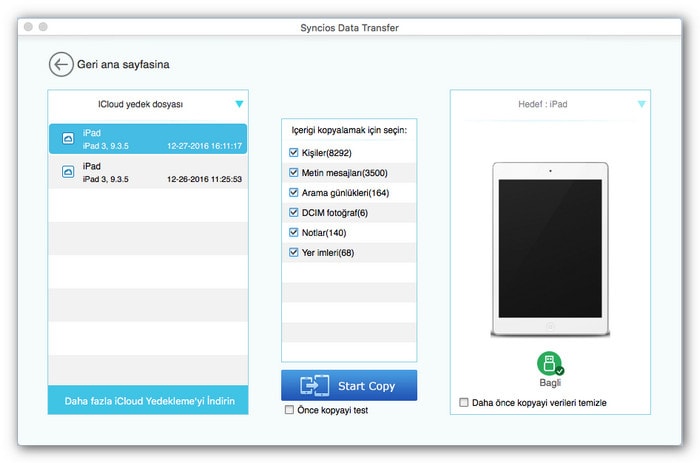This screenshot has height=463, width=700.
Task: Open the Hedef : iPad dropdown arrow
Action: pyautogui.click(x=642, y=104)
